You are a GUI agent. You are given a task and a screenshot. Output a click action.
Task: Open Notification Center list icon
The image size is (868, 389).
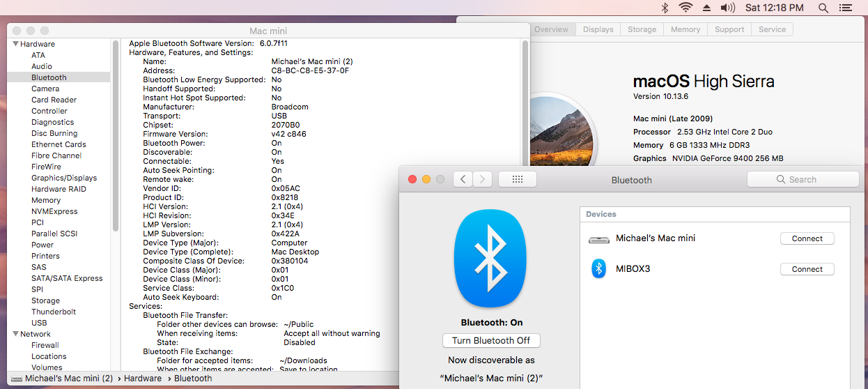846,8
